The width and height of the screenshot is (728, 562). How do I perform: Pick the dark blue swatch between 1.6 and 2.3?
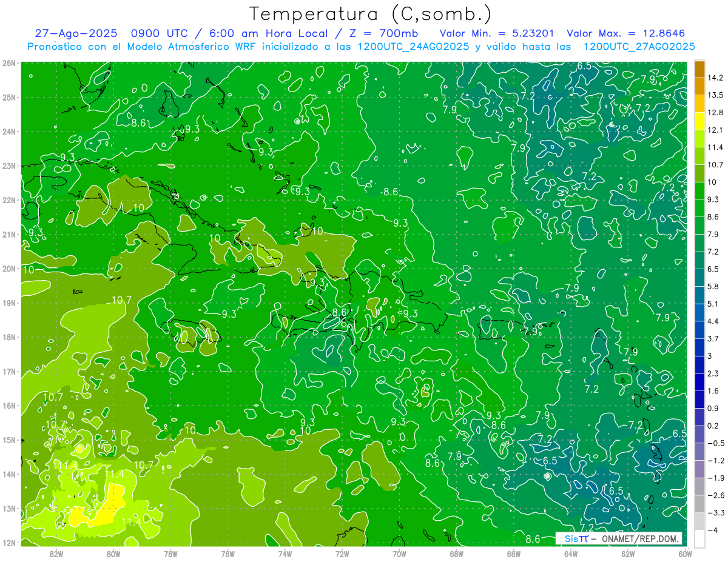699,382
